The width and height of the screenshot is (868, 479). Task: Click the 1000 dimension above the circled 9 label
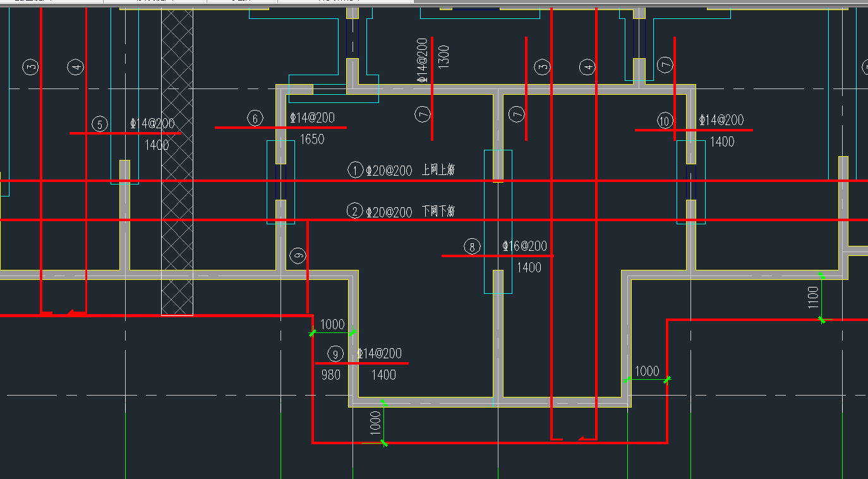332,325
